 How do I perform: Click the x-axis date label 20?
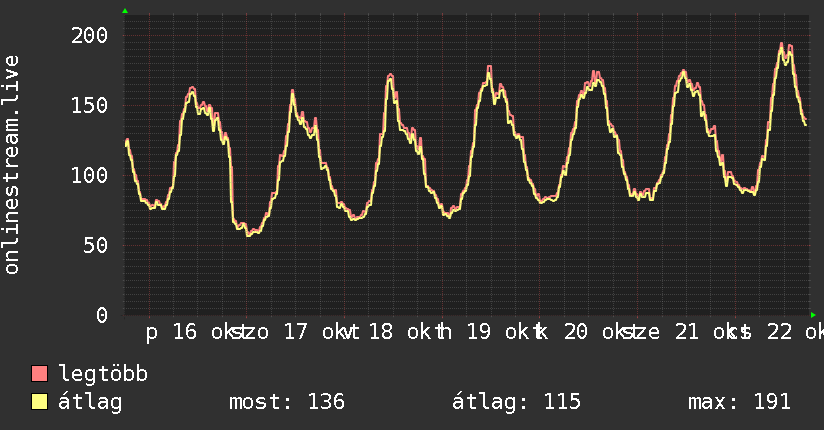(576, 332)
